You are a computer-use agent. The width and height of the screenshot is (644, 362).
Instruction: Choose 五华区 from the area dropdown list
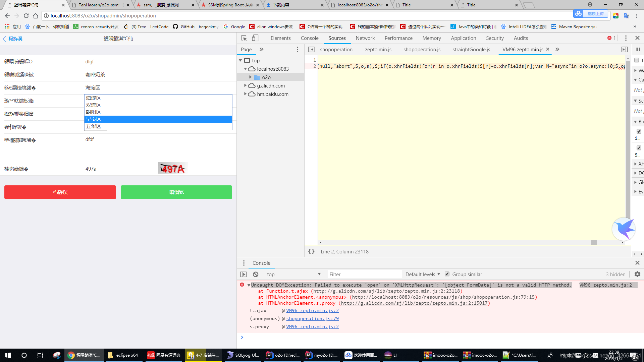(x=158, y=126)
